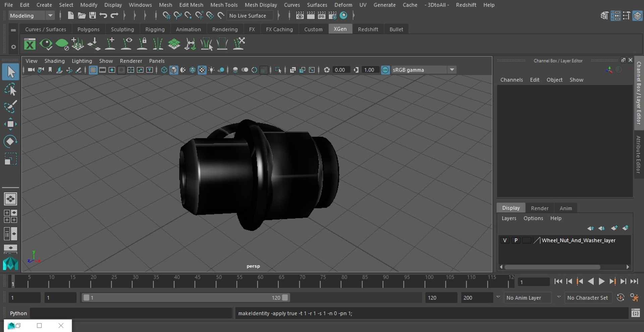Image resolution: width=644 pixels, height=332 pixels.
Task: Open the XGen window shelf icon
Action: coord(30,44)
